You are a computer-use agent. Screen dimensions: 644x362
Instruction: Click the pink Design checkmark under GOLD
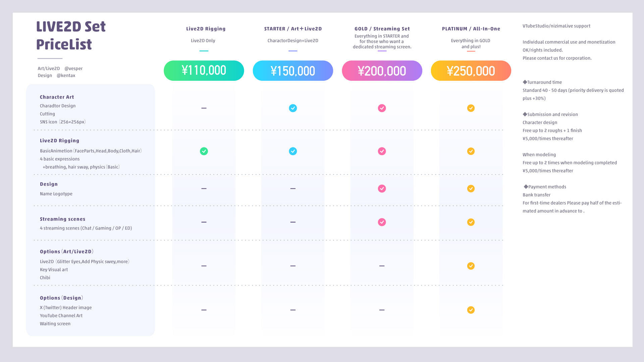pyautogui.click(x=382, y=188)
